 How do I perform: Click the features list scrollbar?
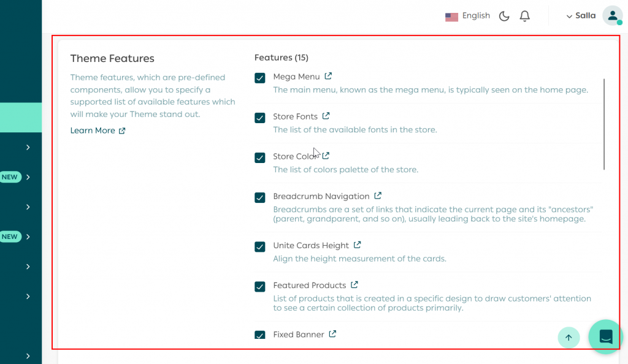pos(604,124)
